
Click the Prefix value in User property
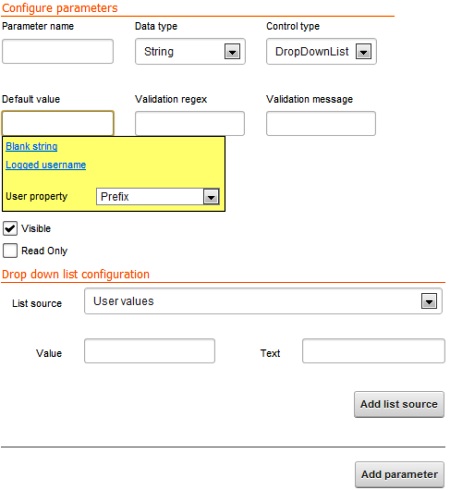click(x=115, y=197)
